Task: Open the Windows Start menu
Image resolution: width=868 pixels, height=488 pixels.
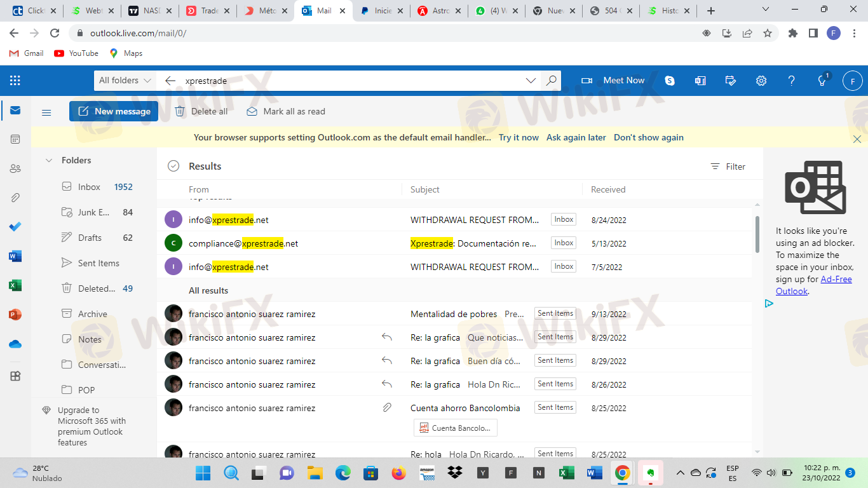Action: point(203,473)
